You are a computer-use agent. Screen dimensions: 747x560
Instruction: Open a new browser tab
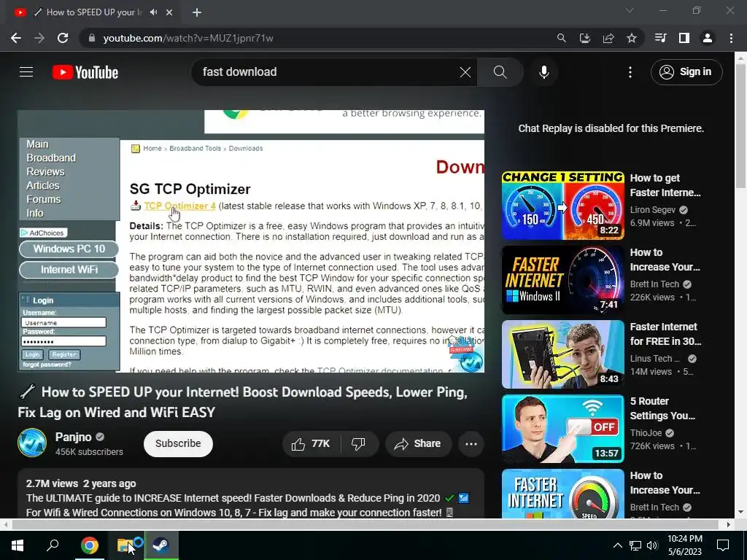tap(197, 12)
